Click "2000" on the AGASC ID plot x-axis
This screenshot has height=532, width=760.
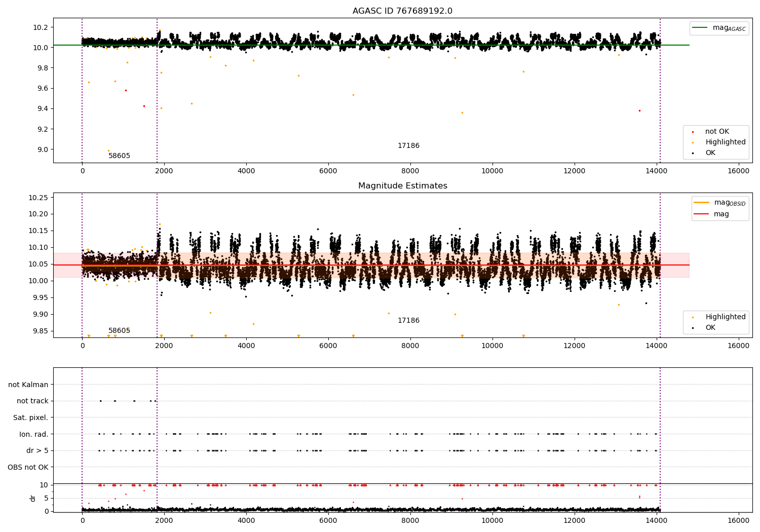click(x=164, y=171)
